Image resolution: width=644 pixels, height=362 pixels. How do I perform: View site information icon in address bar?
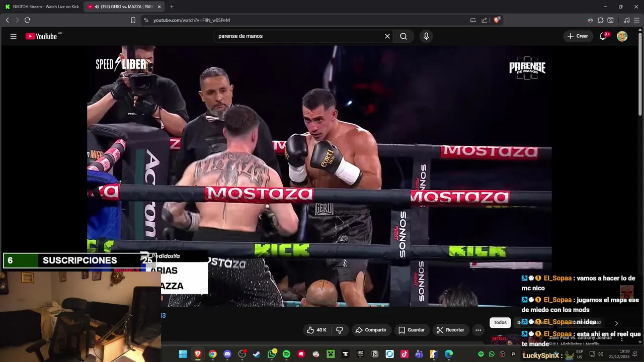[146, 20]
